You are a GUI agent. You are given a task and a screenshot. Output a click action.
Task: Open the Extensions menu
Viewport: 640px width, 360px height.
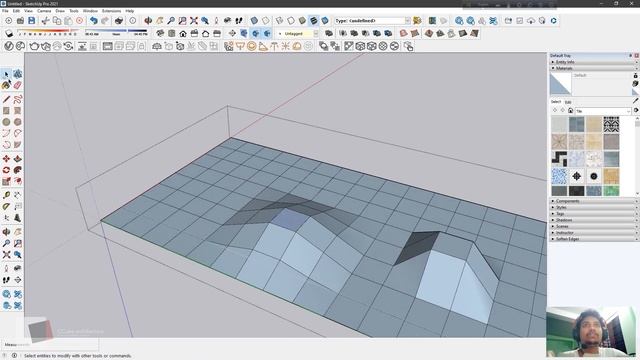point(111,11)
